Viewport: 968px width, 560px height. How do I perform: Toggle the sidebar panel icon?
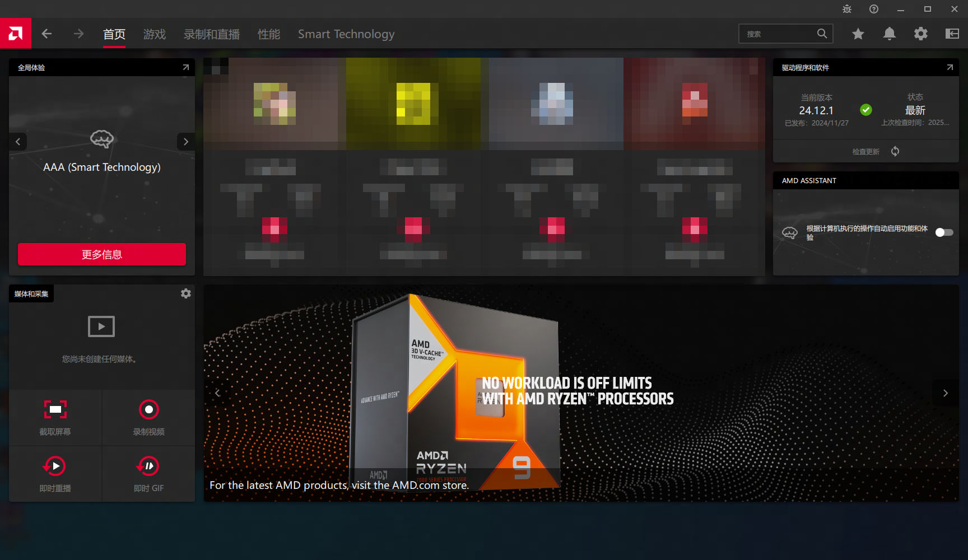point(952,34)
